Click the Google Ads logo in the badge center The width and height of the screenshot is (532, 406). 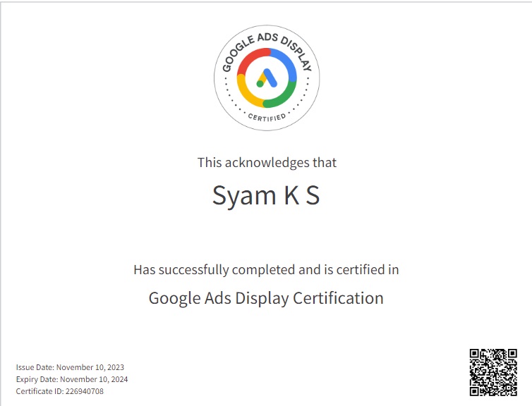267,78
